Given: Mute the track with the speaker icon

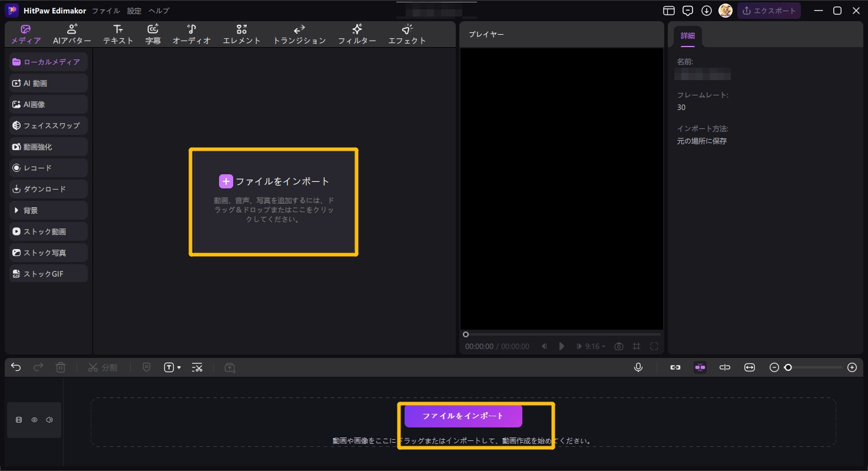Looking at the screenshot, I should click(49, 420).
